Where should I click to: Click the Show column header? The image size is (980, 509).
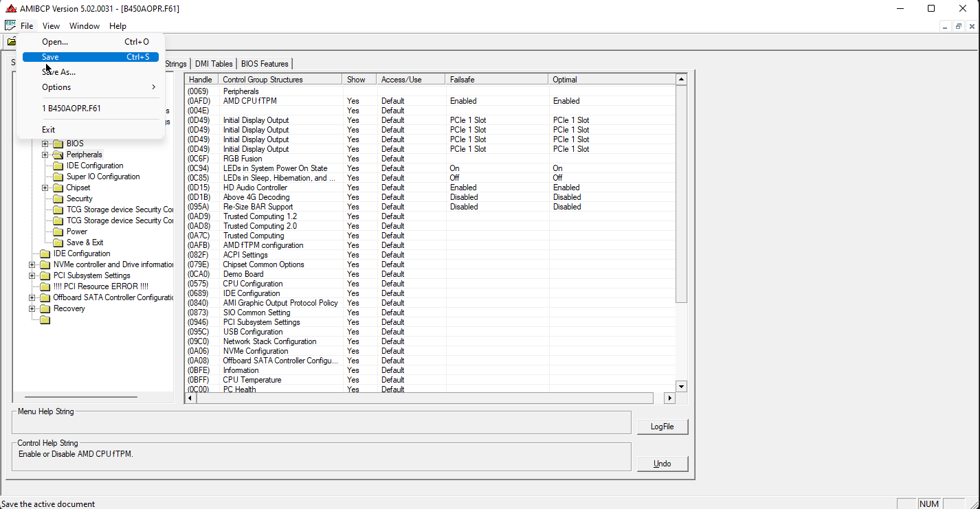(359, 80)
